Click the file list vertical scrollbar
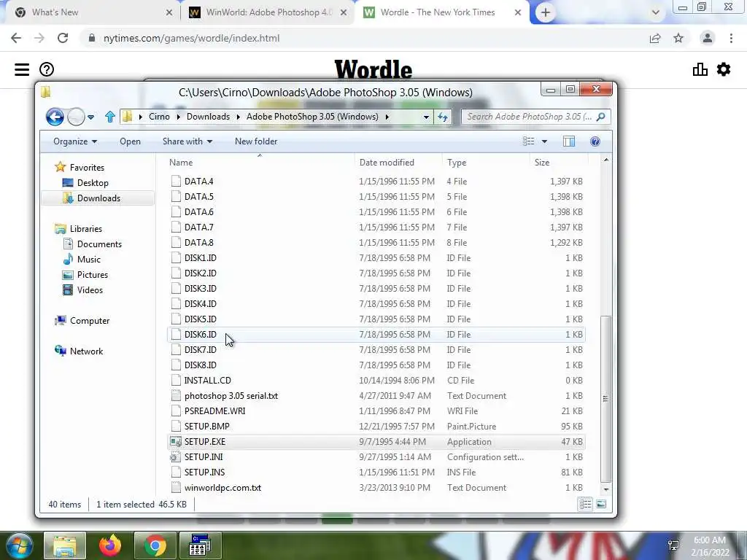The image size is (747, 560). pyautogui.click(x=605, y=399)
